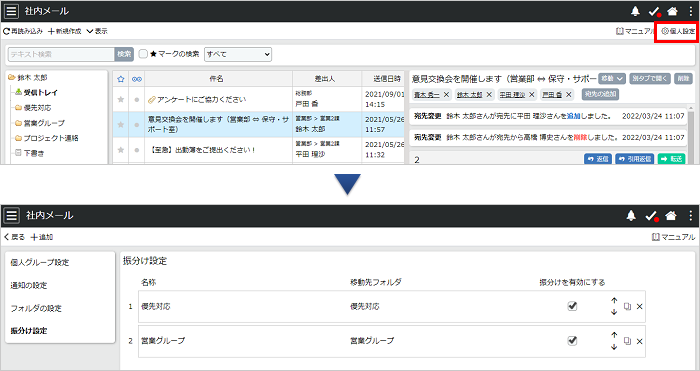
Task: Expand the 表示 display dropdown
Action: [97, 31]
